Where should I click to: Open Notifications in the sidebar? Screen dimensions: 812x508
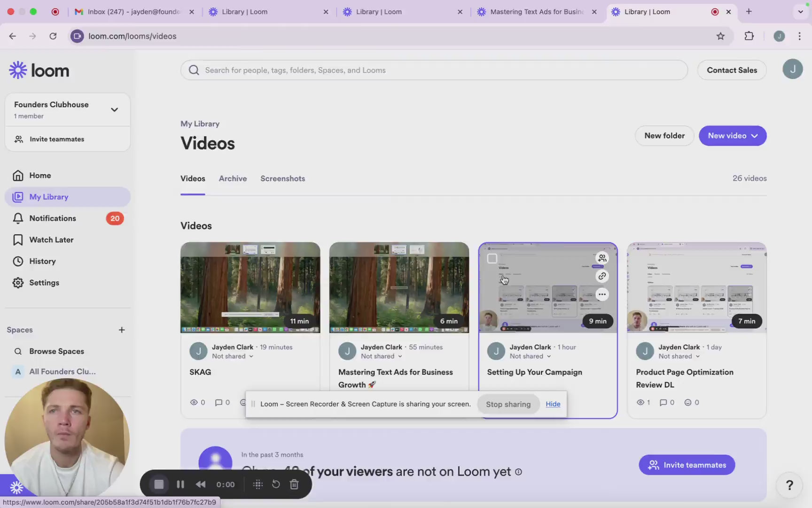point(53,218)
